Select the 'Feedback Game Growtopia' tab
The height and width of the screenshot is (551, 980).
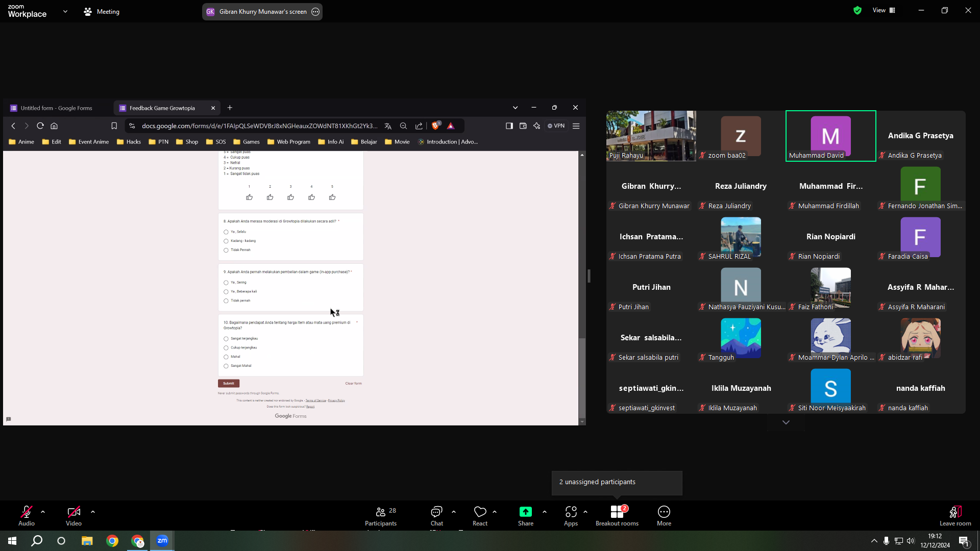pyautogui.click(x=162, y=108)
